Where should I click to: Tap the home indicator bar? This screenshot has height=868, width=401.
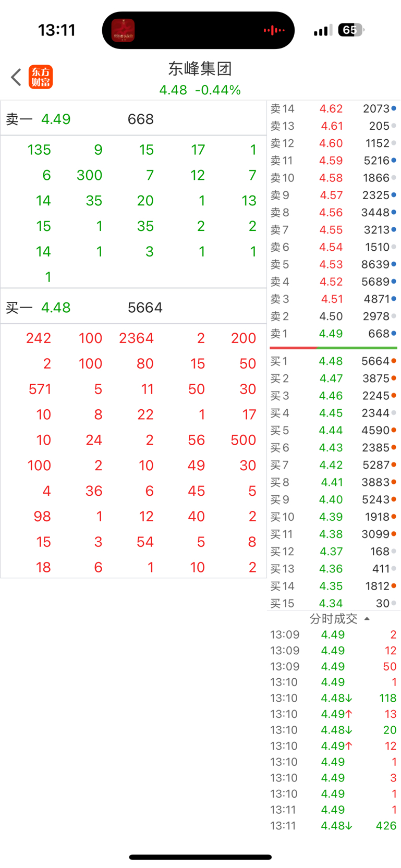coord(200,857)
